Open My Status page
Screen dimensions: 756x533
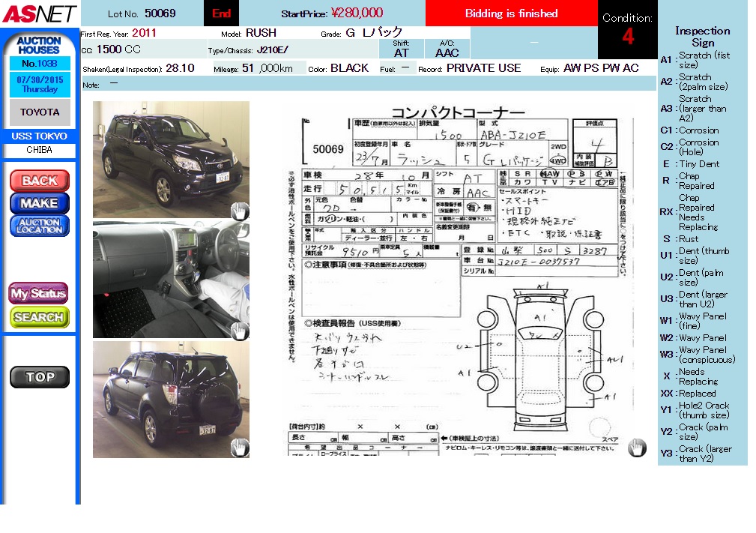click(x=39, y=294)
